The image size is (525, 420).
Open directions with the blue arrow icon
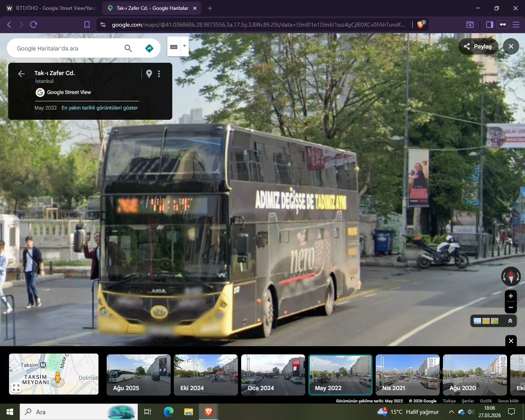[149, 48]
